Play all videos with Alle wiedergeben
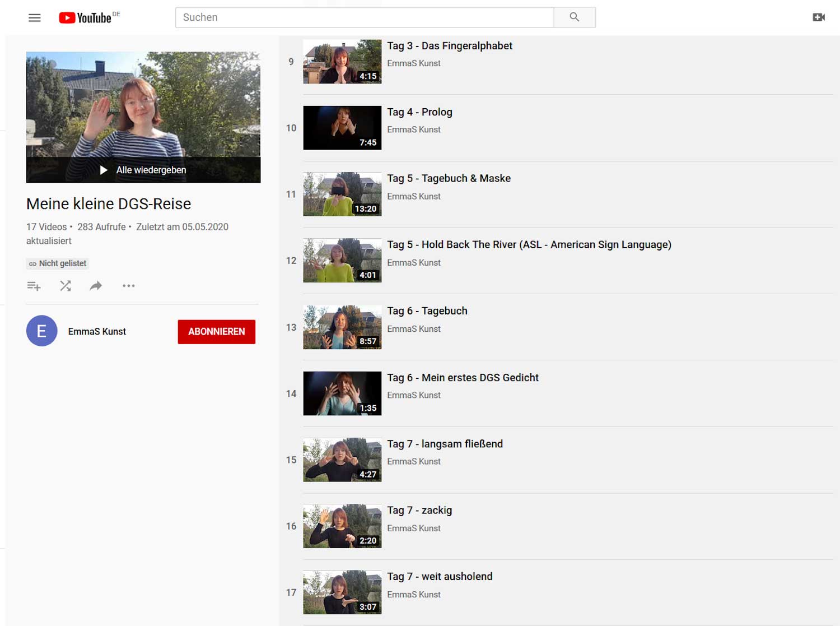Screen dimensions: 840x626 tap(143, 170)
